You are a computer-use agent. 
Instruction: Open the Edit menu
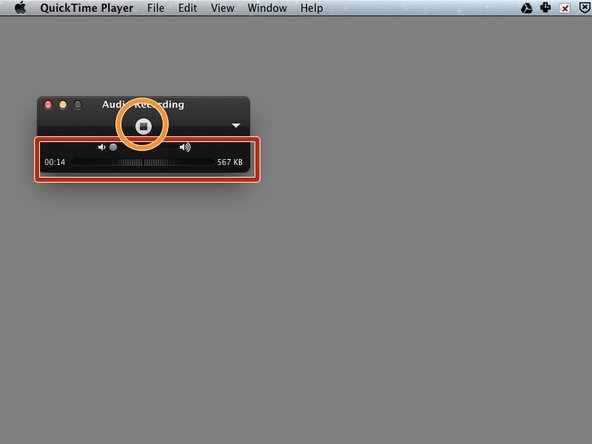[x=188, y=8]
